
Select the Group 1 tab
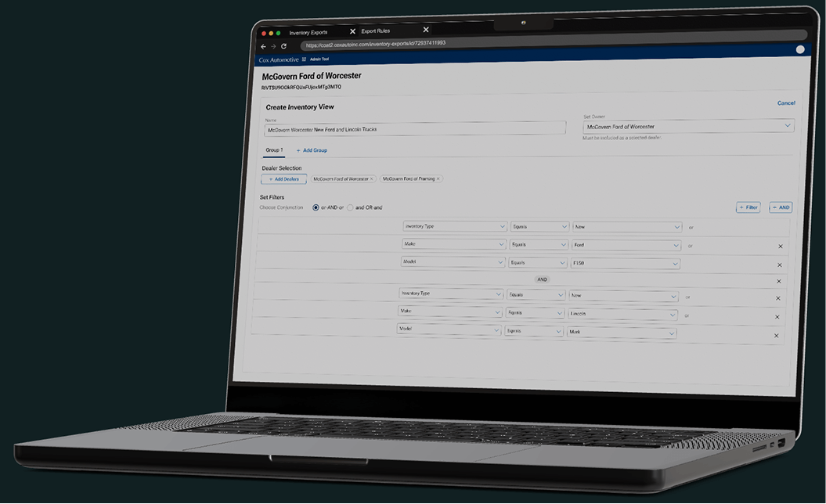tap(274, 150)
